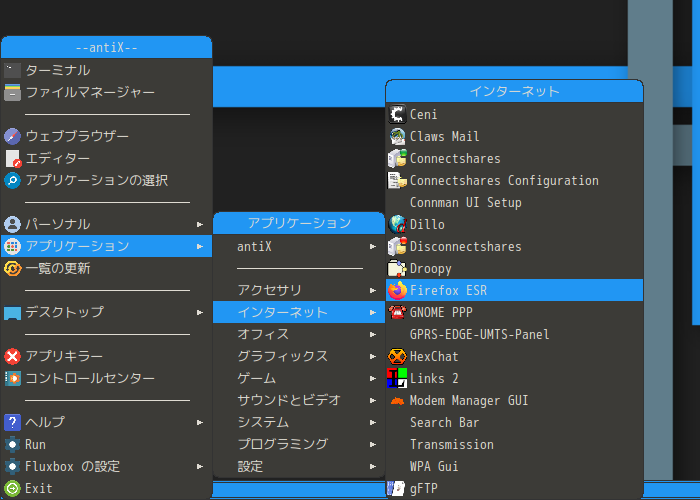Open the サウンドとビデオ submenu
This screenshot has width=700, height=500.
pos(299,400)
